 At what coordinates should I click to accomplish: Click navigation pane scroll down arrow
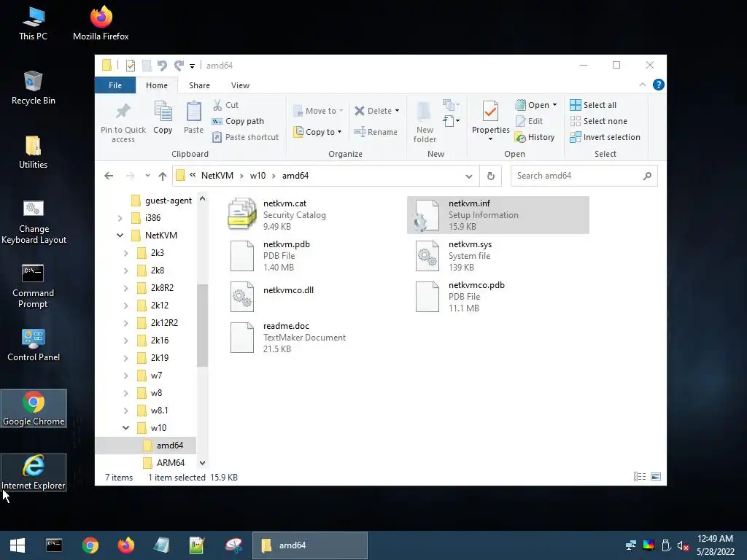[x=203, y=462]
